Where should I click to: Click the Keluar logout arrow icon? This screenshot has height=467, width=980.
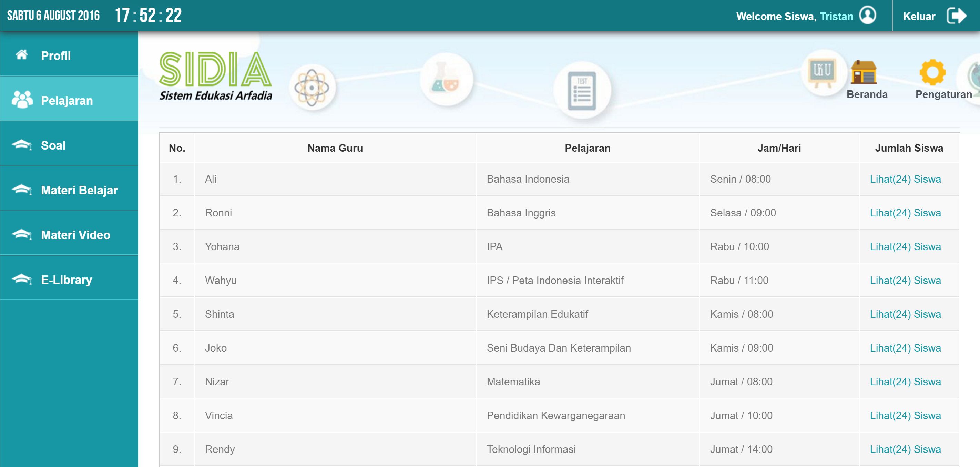957,16
